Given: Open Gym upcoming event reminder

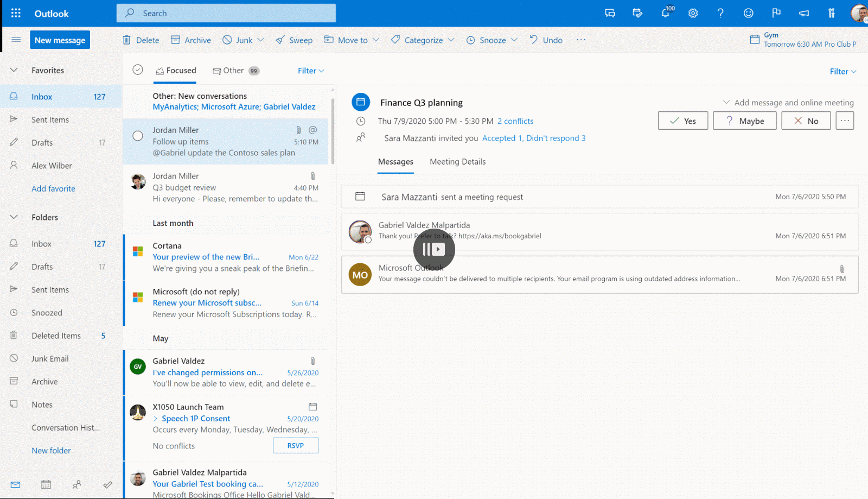Looking at the screenshot, I should (x=804, y=40).
